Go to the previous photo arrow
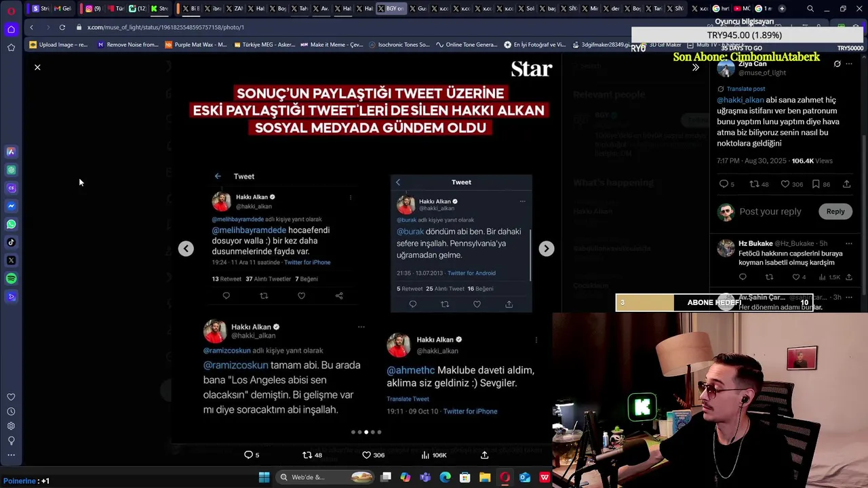 click(186, 249)
